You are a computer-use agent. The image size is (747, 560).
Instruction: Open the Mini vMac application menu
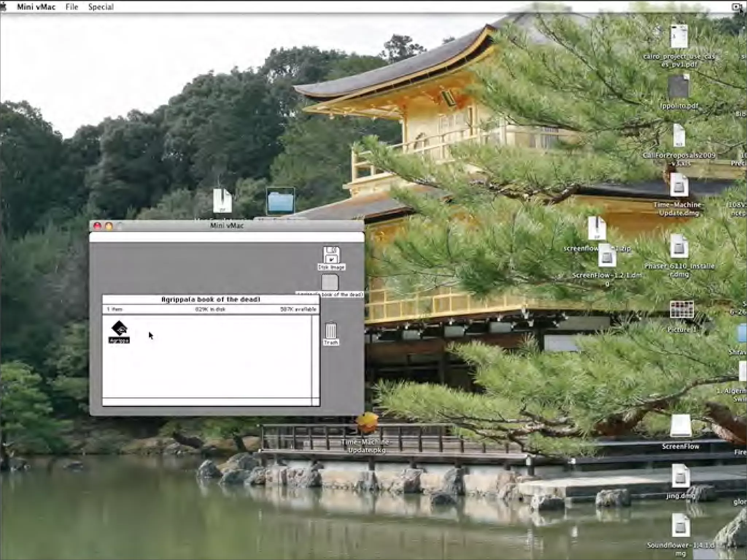36,7
